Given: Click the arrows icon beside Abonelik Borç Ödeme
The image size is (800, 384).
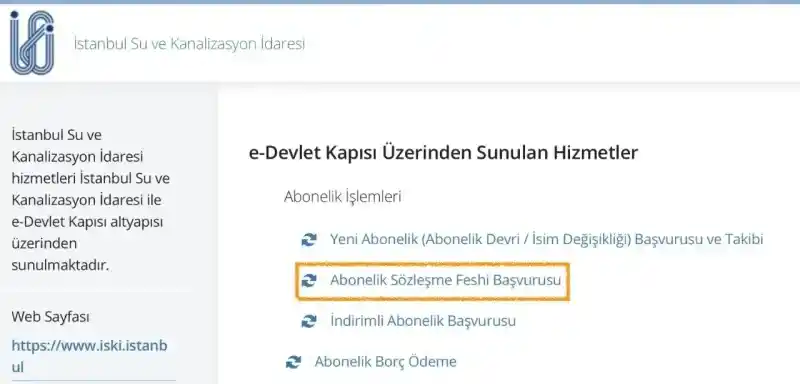Looking at the screenshot, I should (293, 362).
